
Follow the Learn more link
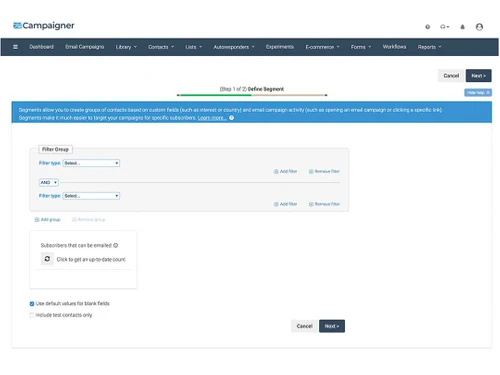[212, 118]
